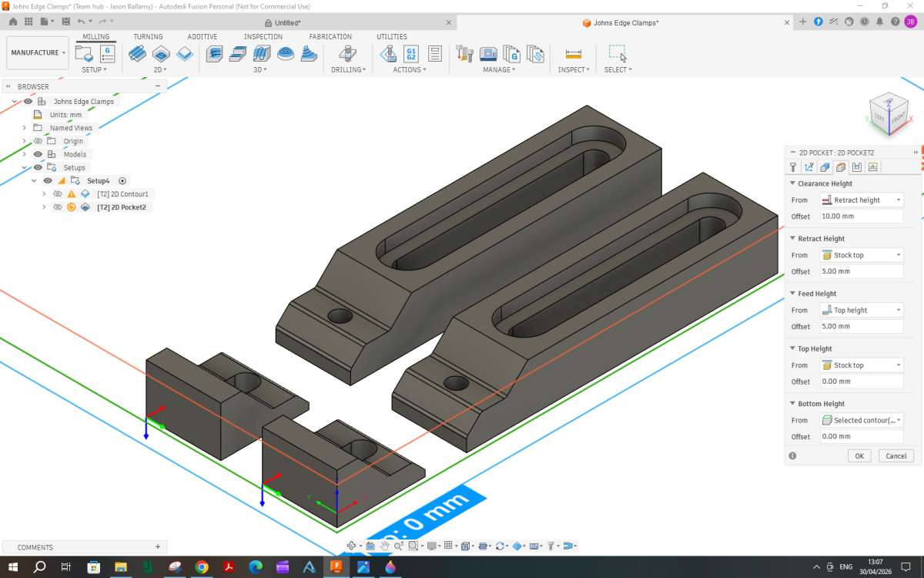Click Cancel in 2D Pocket dialog
This screenshot has height=578, width=924.
coord(896,455)
